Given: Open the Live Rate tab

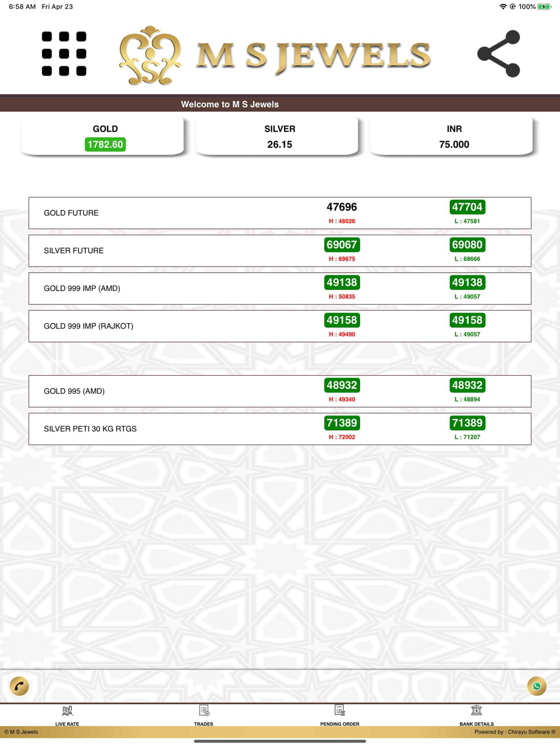Looking at the screenshot, I should [x=67, y=716].
